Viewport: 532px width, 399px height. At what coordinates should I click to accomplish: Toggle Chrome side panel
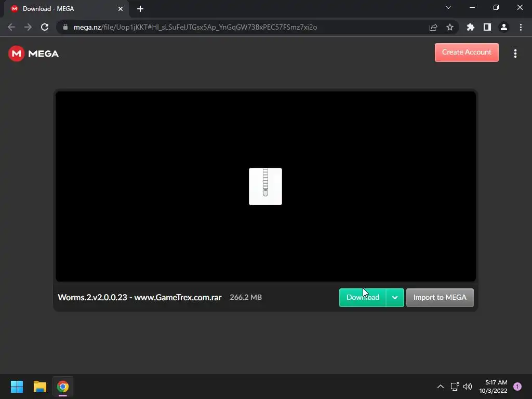(487, 27)
